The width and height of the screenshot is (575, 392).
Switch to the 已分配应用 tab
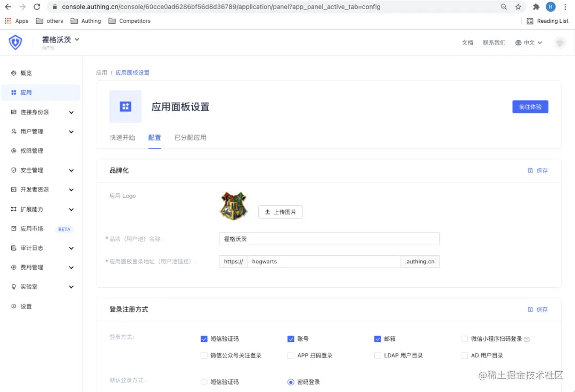(190, 138)
